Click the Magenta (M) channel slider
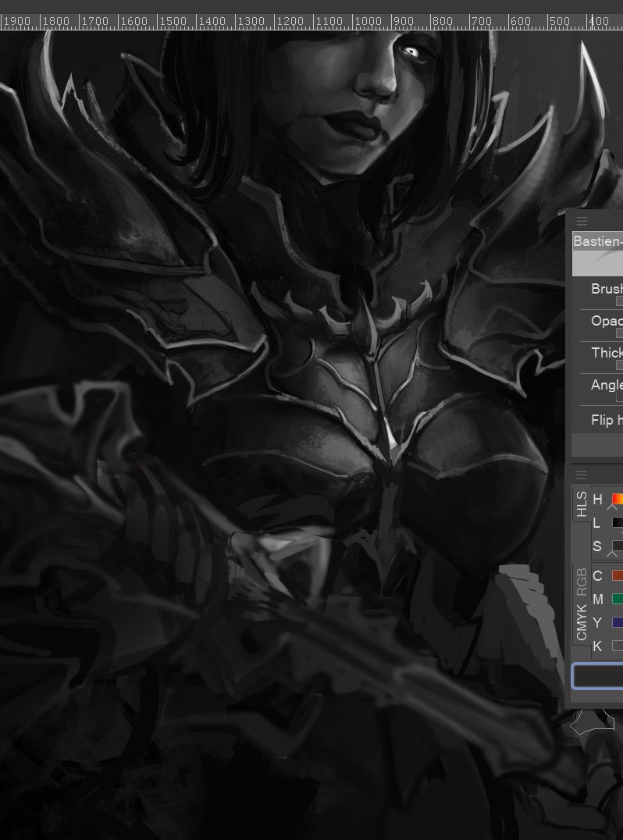Image resolution: width=623 pixels, height=840 pixels. (617, 599)
